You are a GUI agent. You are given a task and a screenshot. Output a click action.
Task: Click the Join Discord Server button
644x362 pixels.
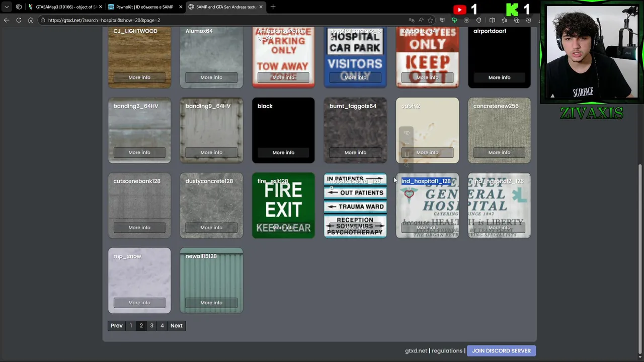coord(501,351)
